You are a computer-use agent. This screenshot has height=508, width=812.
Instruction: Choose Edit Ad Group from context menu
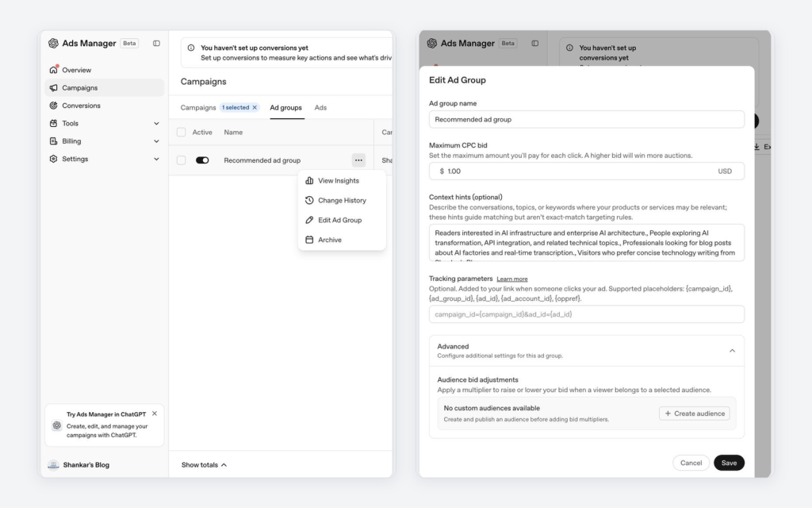342,220
